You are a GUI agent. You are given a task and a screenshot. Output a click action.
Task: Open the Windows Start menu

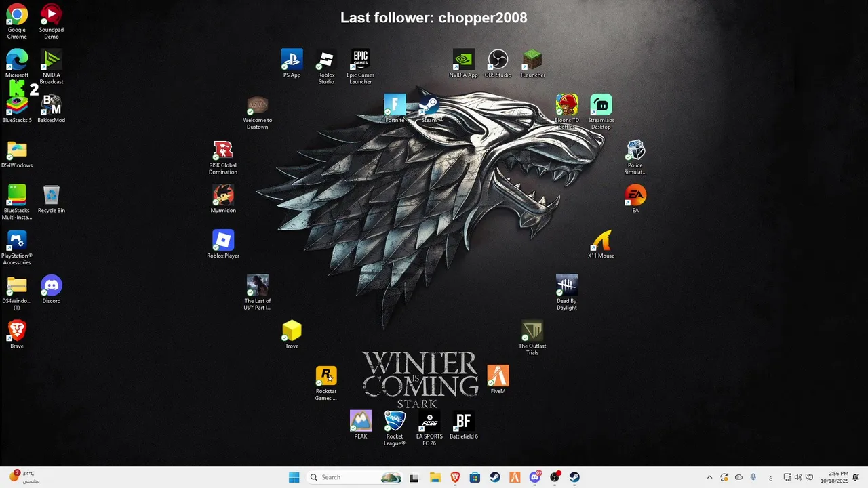click(x=294, y=477)
